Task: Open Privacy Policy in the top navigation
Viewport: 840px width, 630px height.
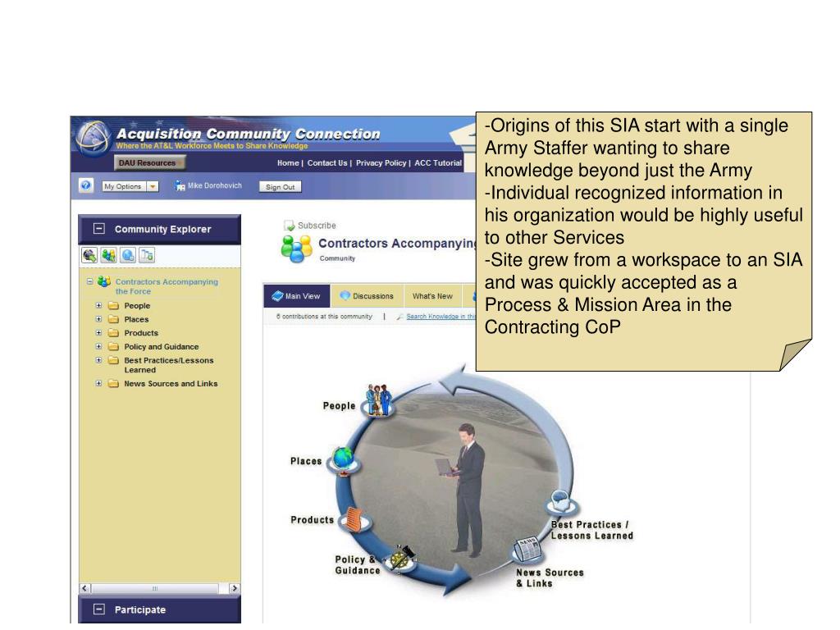Action: click(x=381, y=163)
